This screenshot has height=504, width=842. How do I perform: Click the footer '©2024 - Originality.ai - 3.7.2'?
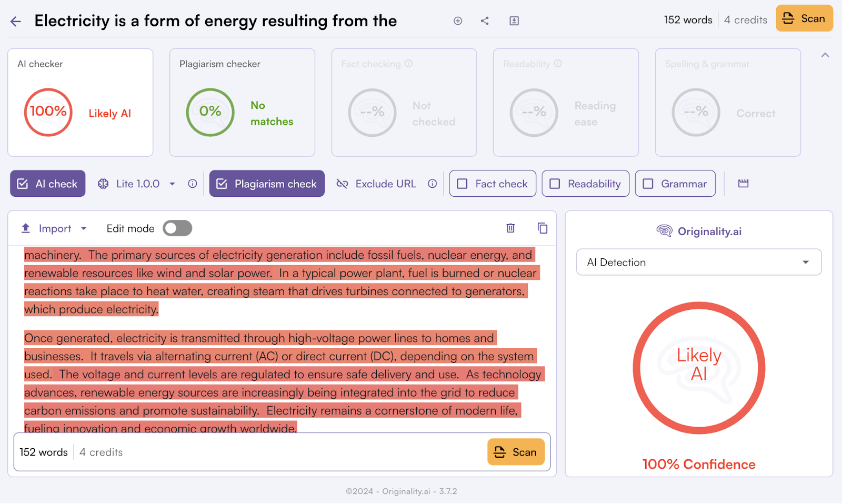click(402, 491)
